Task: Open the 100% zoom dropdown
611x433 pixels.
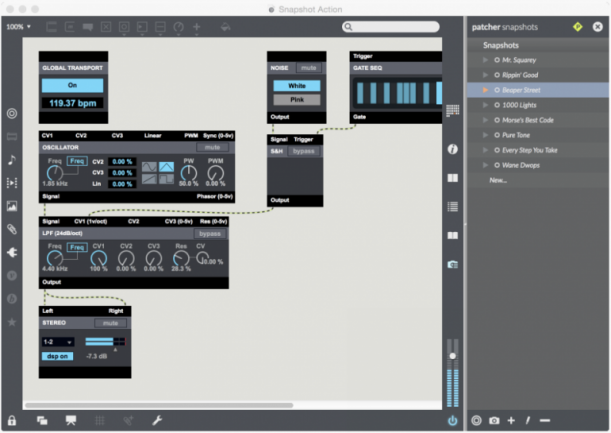Action: coord(18,27)
